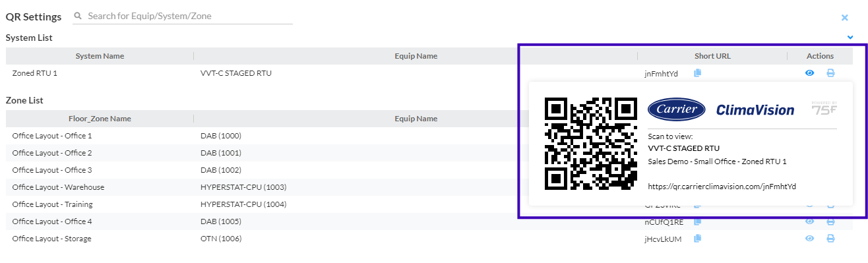Click the System List heading

click(x=29, y=38)
